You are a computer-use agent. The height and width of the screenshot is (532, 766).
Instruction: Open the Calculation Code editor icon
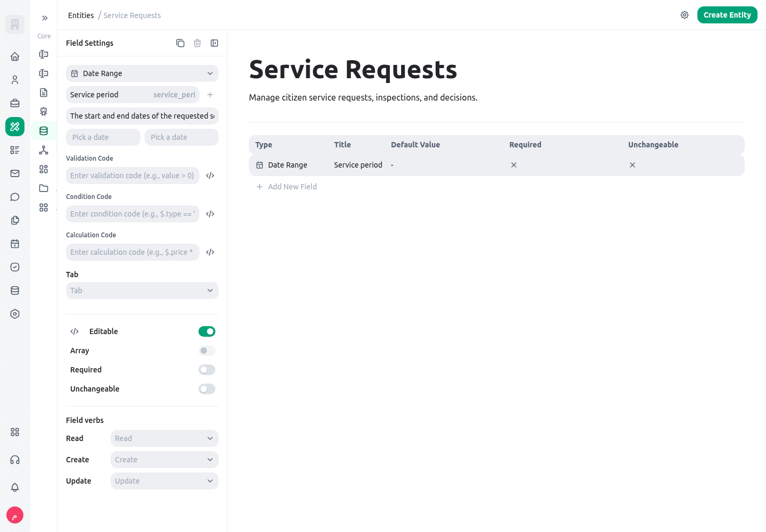pos(210,252)
